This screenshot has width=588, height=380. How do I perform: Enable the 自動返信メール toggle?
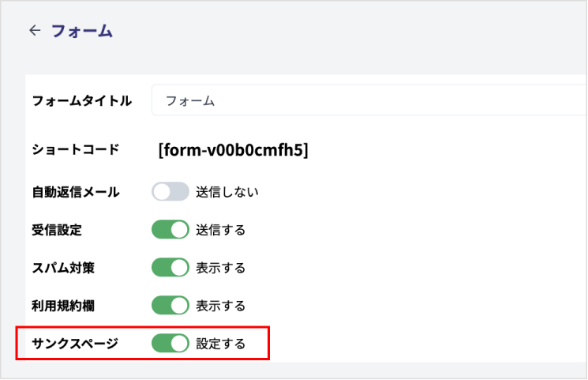tap(170, 191)
